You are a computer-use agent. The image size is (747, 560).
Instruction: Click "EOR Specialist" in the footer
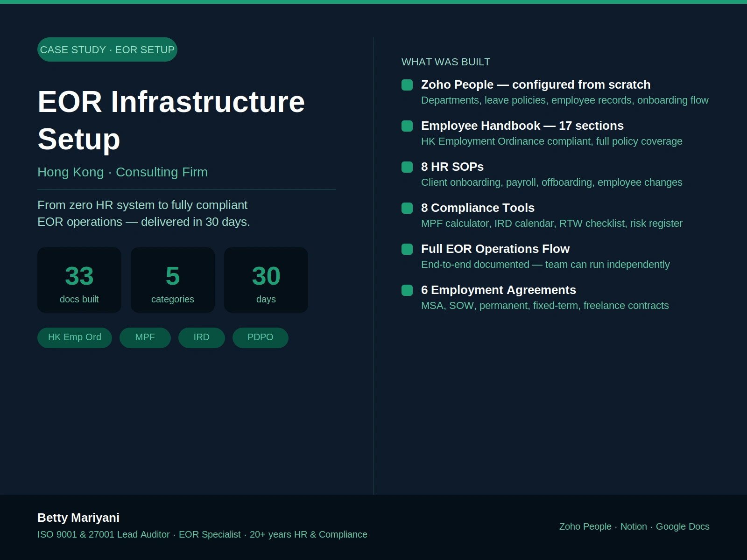point(210,534)
